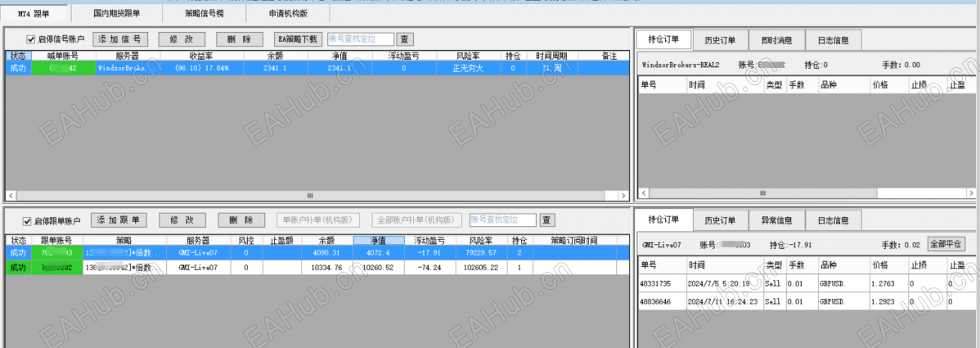This screenshot has width=980, height=348.
Task: Click signal list horizontal scrollbar left arrow
Action: pyautogui.click(x=11, y=196)
